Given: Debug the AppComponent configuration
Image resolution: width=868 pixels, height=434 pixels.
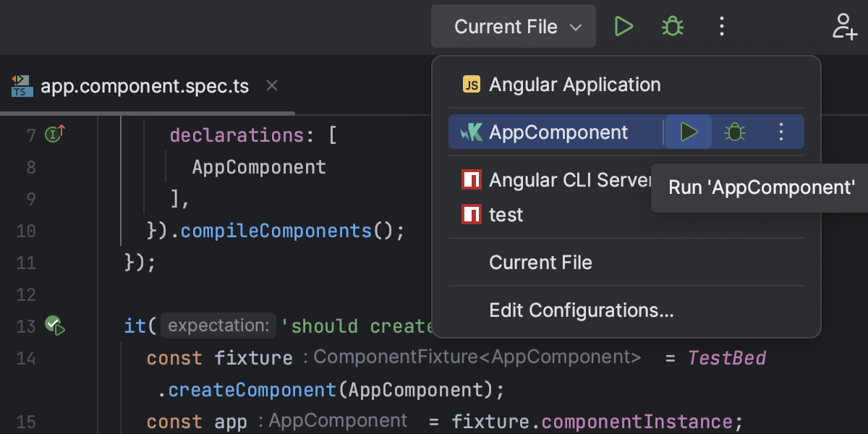Looking at the screenshot, I should 735,132.
